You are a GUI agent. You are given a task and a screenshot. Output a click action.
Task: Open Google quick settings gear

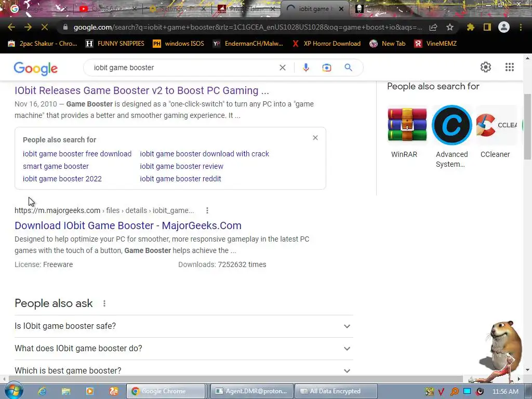pos(486,67)
